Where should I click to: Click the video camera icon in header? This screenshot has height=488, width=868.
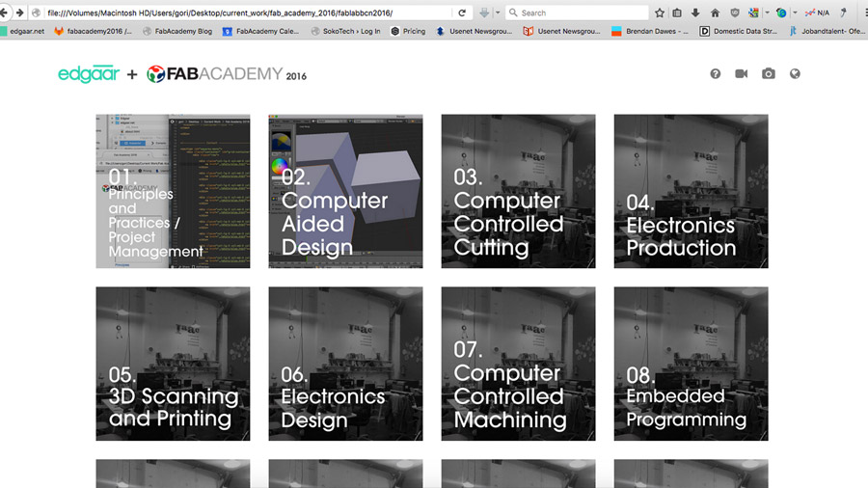pyautogui.click(x=742, y=73)
